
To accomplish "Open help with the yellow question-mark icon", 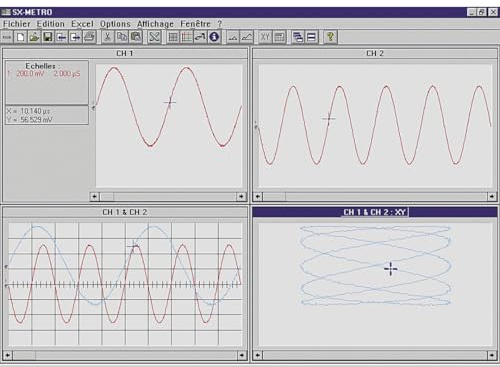I will 330,37.
